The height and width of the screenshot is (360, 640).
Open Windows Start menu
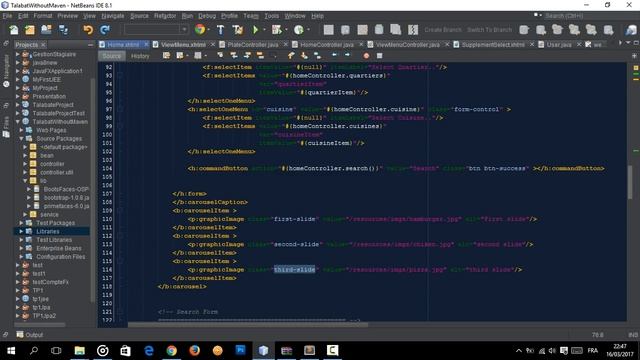tap(11, 351)
